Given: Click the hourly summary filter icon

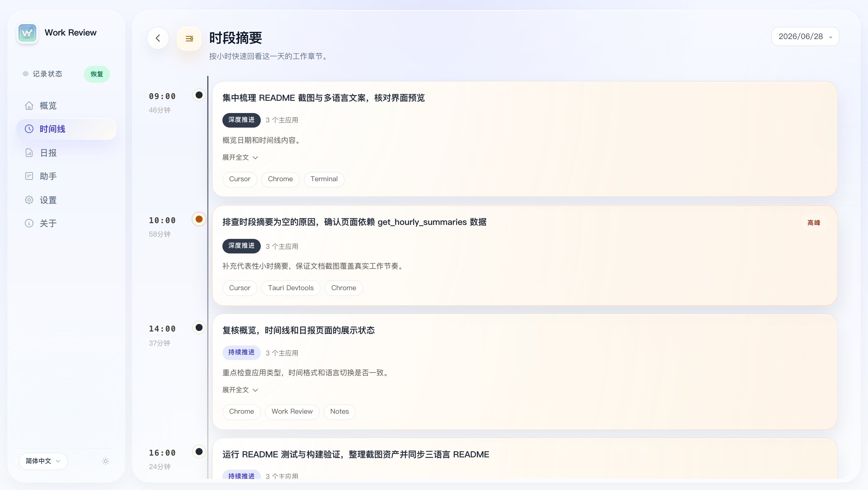Looking at the screenshot, I should 189,39.
